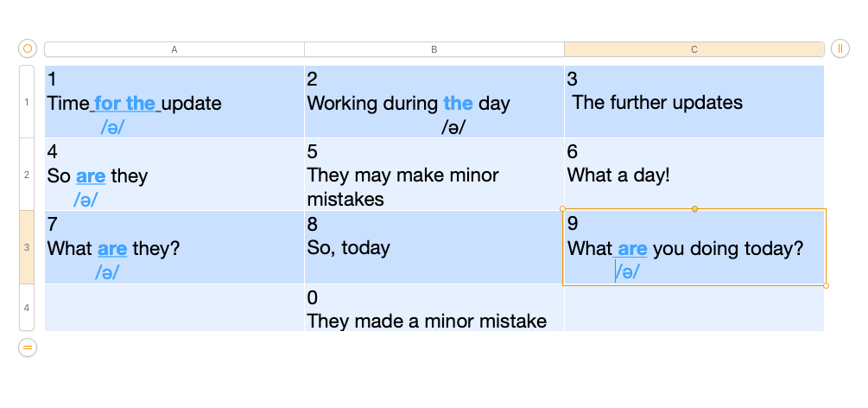868x408 pixels.
Task: Select row 2 header
Action: tap(27, 175)
